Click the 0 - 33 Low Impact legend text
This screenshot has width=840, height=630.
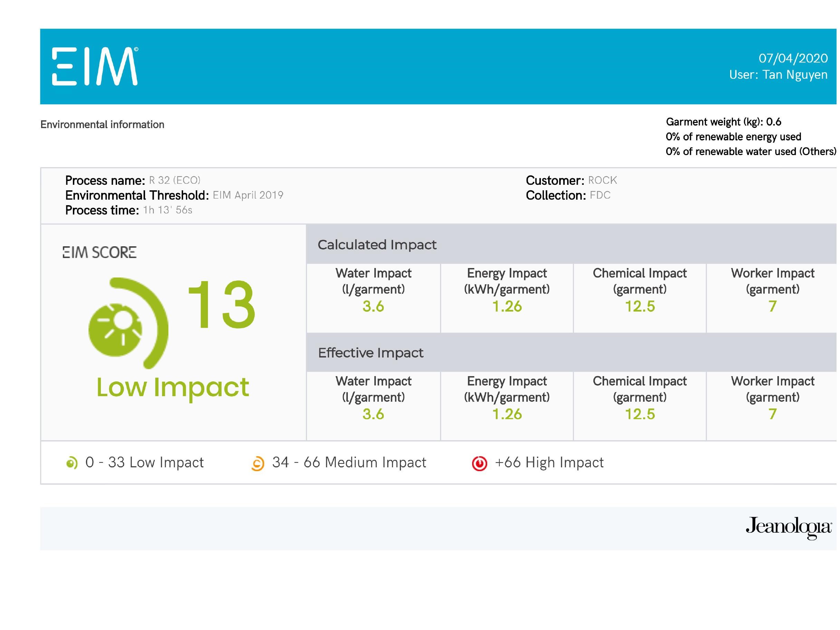pyautogui.click(x=144, y=463)
